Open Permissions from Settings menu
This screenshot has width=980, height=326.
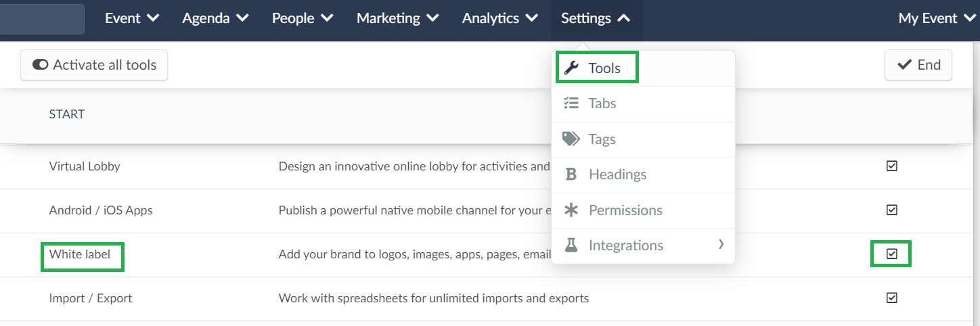coord(643,210)
